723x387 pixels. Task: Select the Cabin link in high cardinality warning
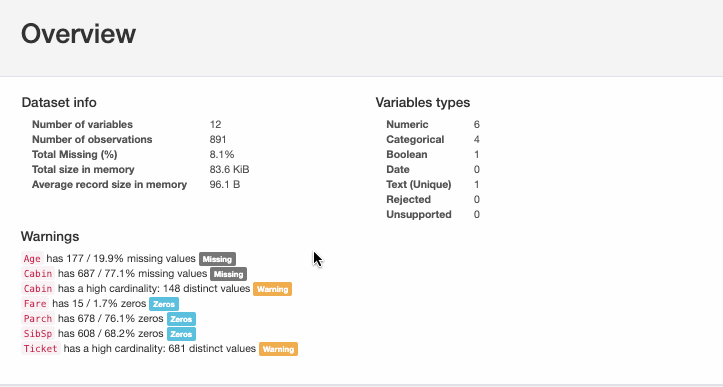pos(38,289)
